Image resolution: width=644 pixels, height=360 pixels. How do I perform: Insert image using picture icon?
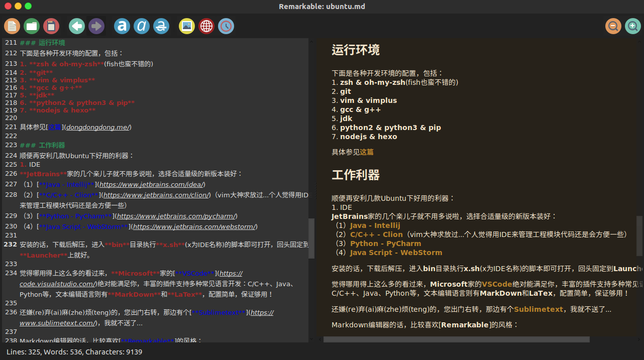187,26
